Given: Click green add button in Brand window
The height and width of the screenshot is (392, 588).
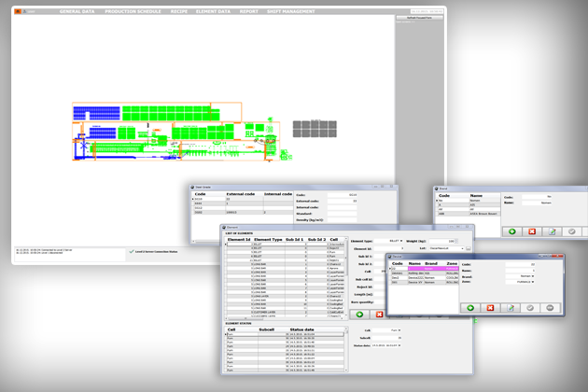Looking at the screenshot, I should pyautogui.click(x=511, y=231).
